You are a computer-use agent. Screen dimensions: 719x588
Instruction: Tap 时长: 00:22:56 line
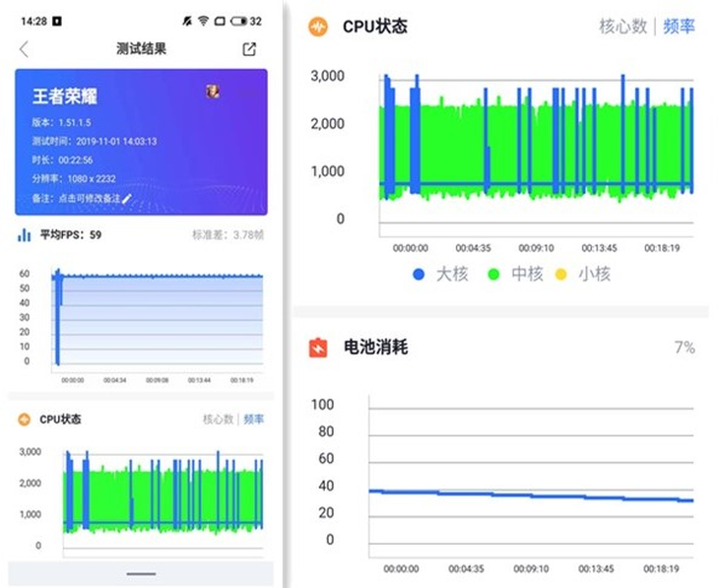62,161
